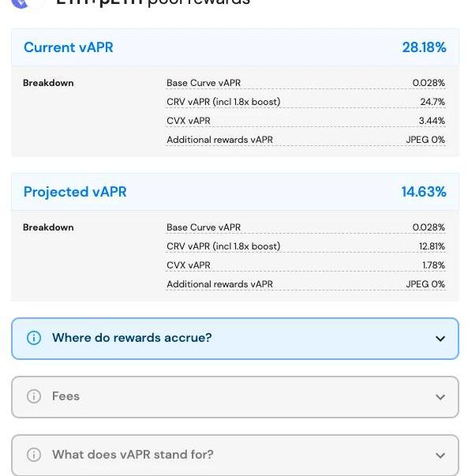
Task: Click the pool token logo icon at top left
Action: point(20,4)
